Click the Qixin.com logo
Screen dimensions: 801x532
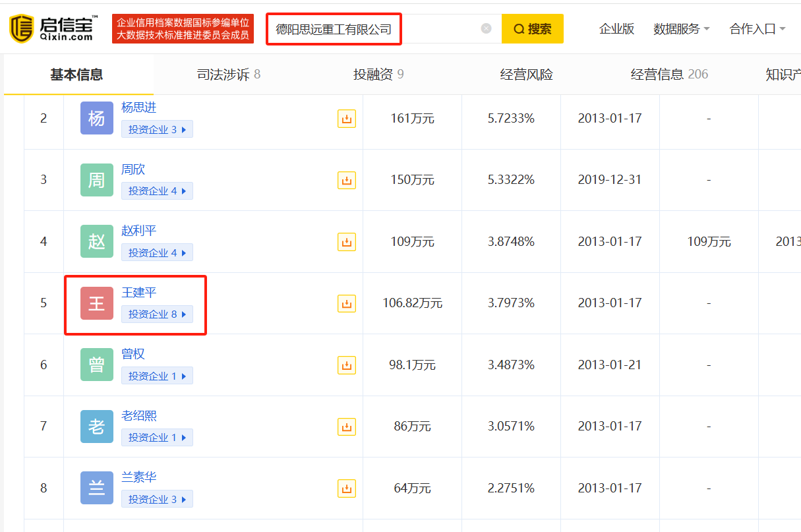[x=53, y=28]
